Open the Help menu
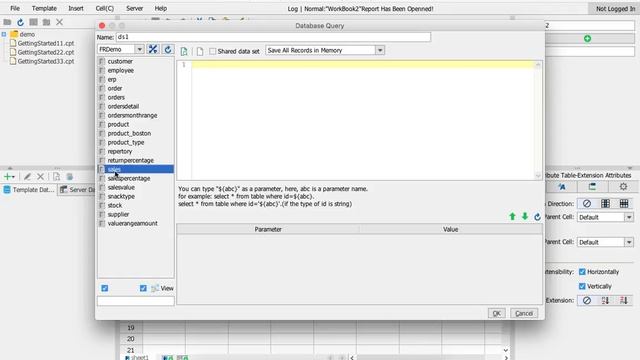Screen dimensions: 640x360 click(x=160, y=8)
